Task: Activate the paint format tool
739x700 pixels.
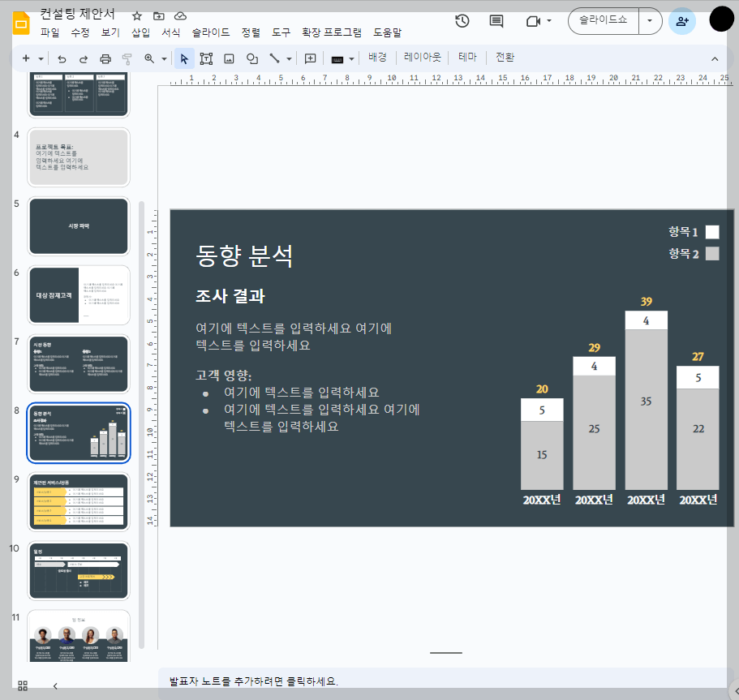Action: click(x=126, y=58)
